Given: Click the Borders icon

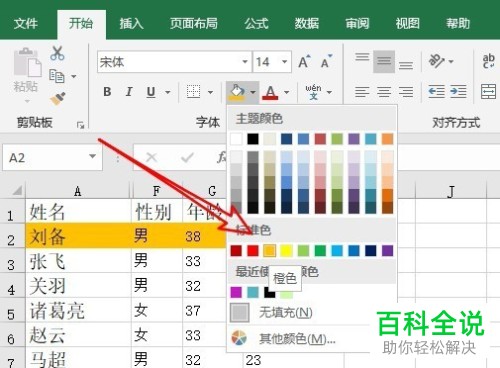Looking at the screenshot, I should click(x=193, y=92).
